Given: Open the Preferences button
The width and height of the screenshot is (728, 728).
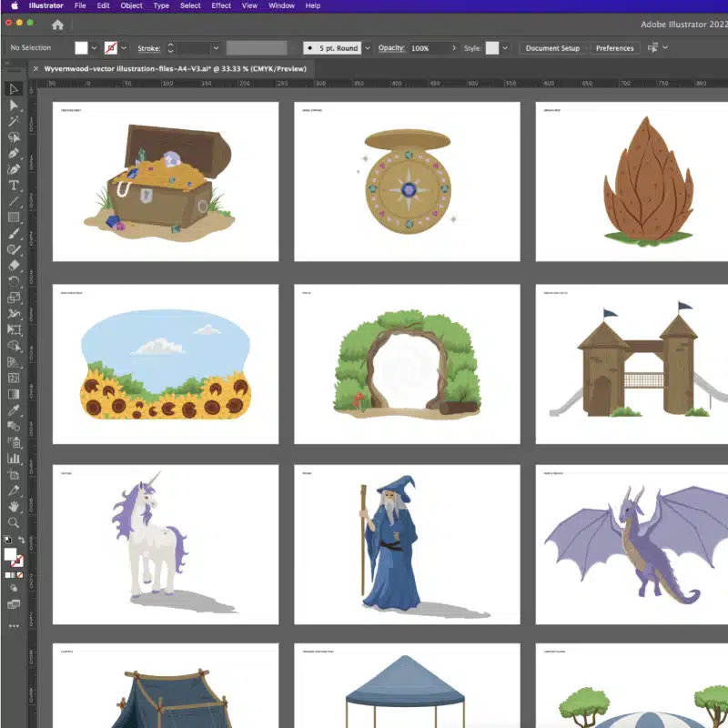Looking at the screenshot, I should click(615, 47).
